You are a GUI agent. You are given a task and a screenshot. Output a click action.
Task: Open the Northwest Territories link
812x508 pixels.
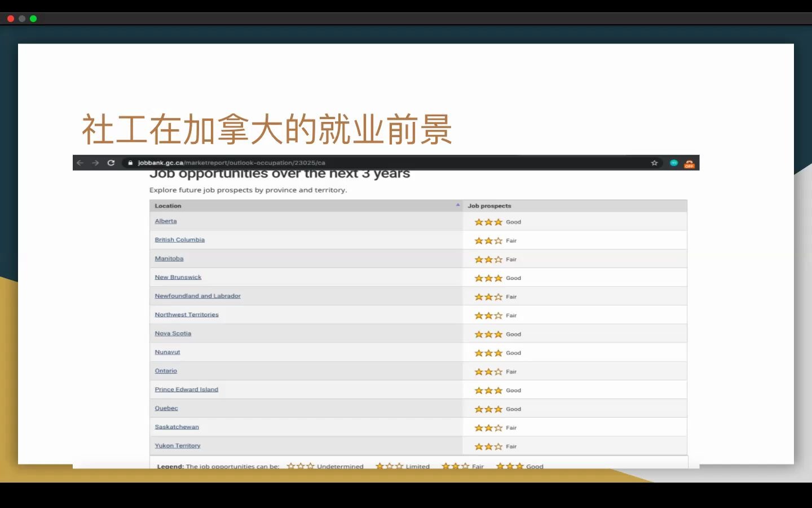tap(187, 314)
